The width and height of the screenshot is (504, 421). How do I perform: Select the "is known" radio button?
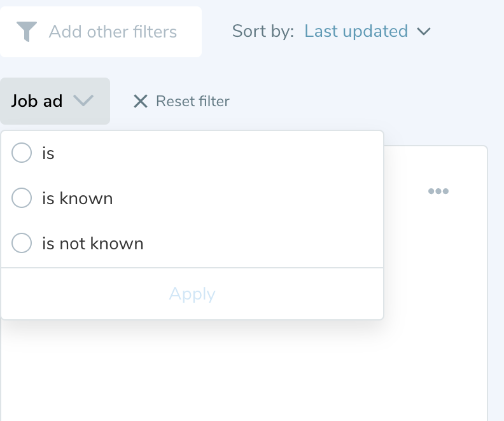[22, 198]
